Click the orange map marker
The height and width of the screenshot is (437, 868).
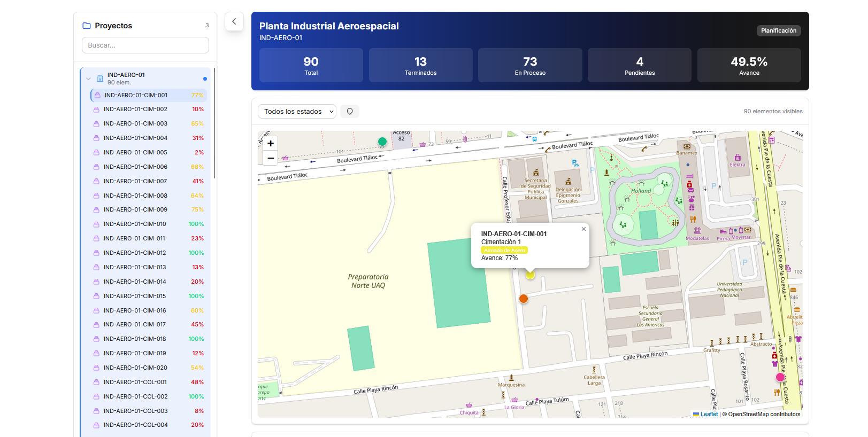tap(524, 299)
